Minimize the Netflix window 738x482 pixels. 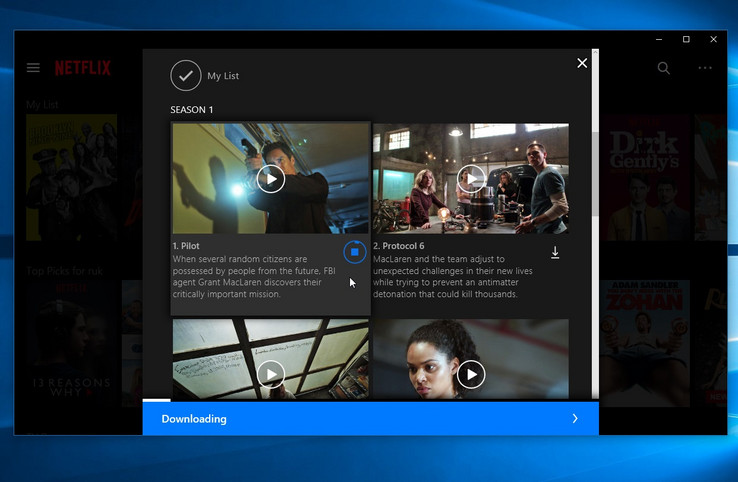(x=659, y=40)
